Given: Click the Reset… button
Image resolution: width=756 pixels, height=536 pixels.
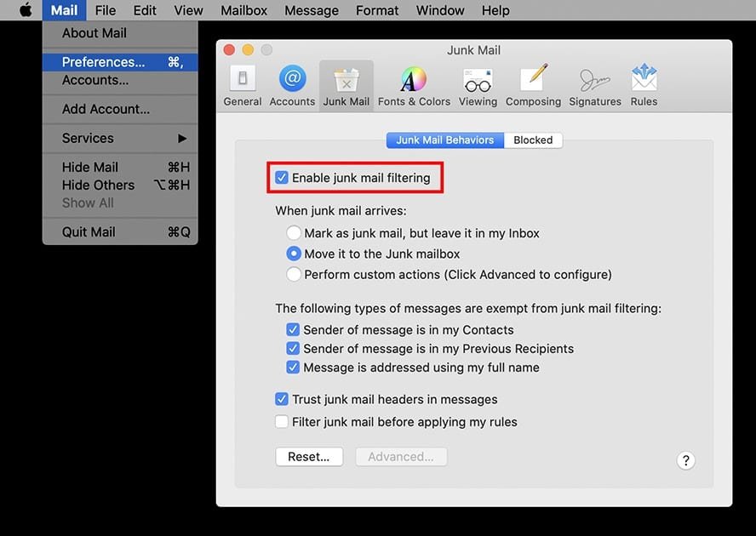Looking at the screenshot, I should [x=309, y=457].
